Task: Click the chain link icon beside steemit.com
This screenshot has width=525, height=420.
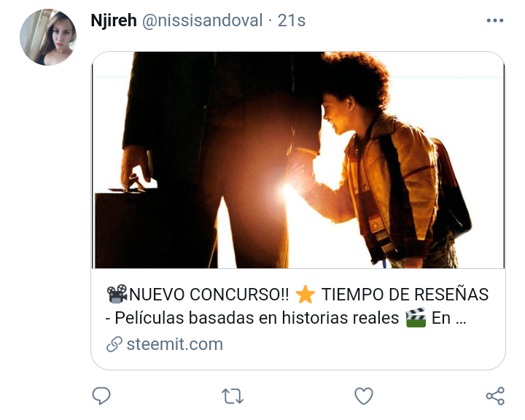Action: pyautogui.click(x=114, y=344)
